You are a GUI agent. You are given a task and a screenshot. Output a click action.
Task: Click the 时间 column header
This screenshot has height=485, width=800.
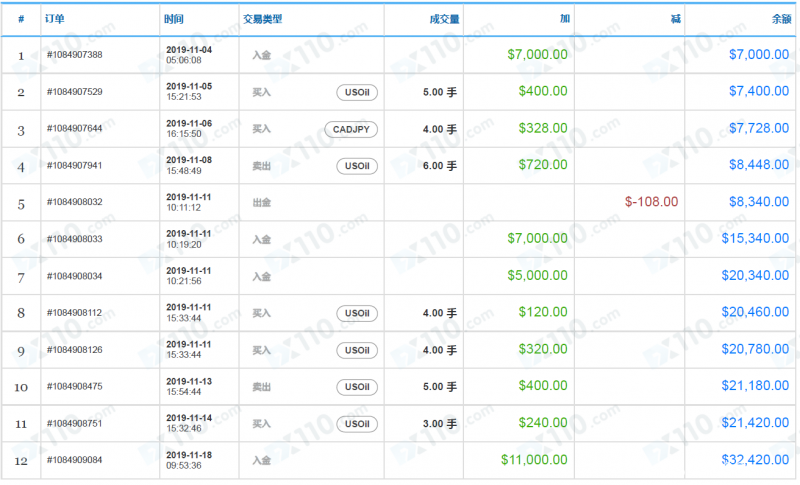pyautogui.click(x=174, y=19)
